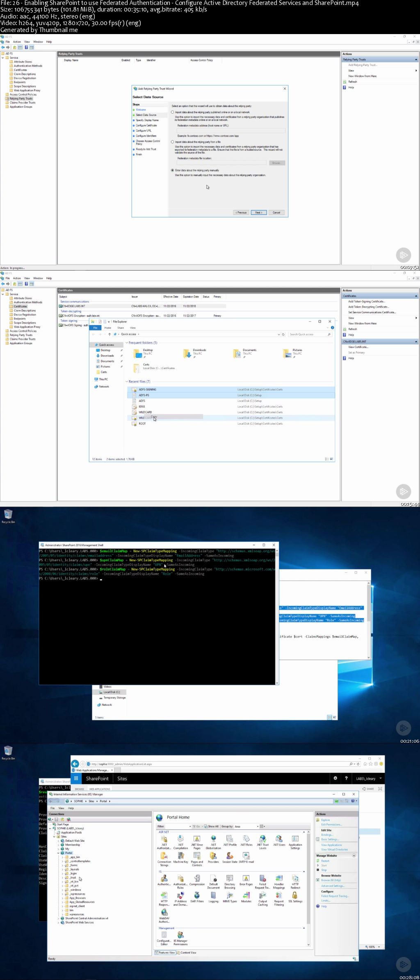Image resolution: width=420 pixels, height=980 pixels.
Task: Open the .NET Globalization feature icon
Action: 213,842
